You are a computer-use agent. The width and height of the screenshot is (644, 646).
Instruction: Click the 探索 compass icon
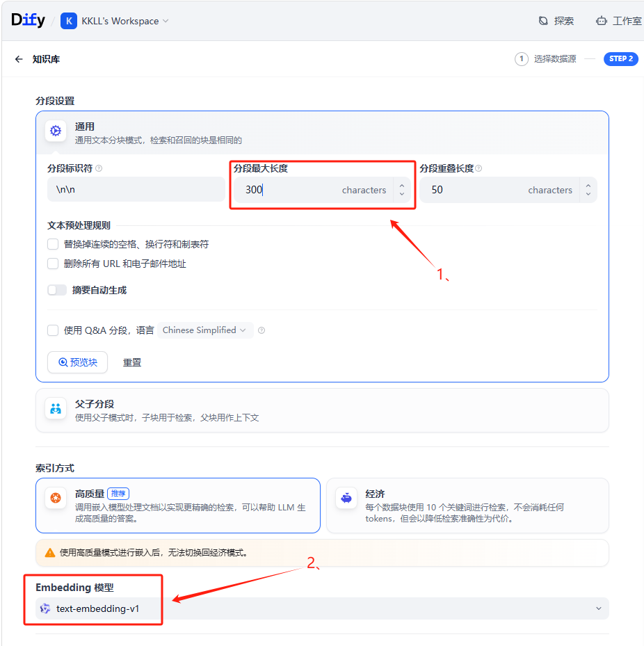(x=543, y=21)
